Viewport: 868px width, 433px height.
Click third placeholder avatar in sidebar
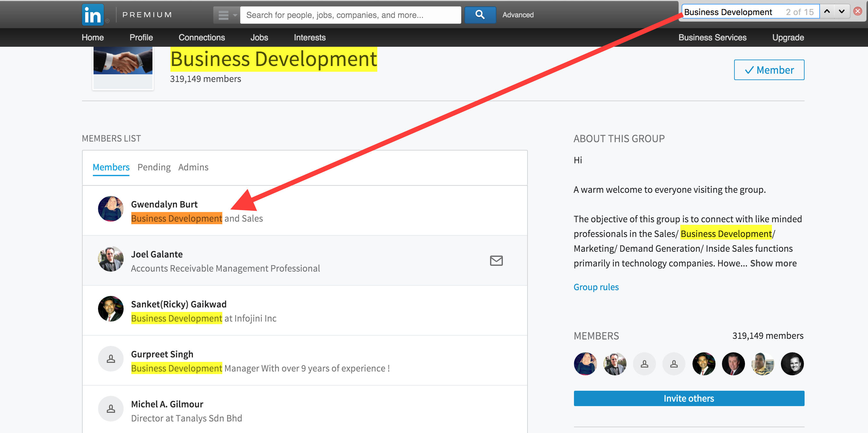tap(644, 364)
